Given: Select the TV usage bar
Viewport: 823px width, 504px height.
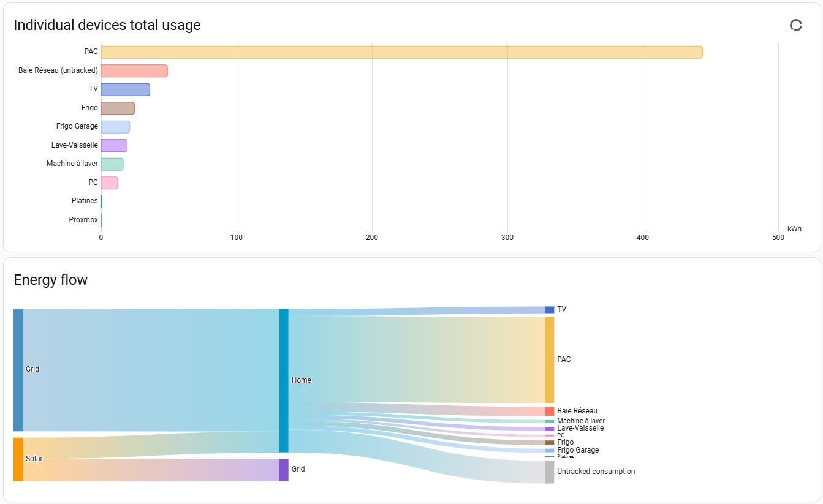Looking at the screenshot, I should pos(125,89).
